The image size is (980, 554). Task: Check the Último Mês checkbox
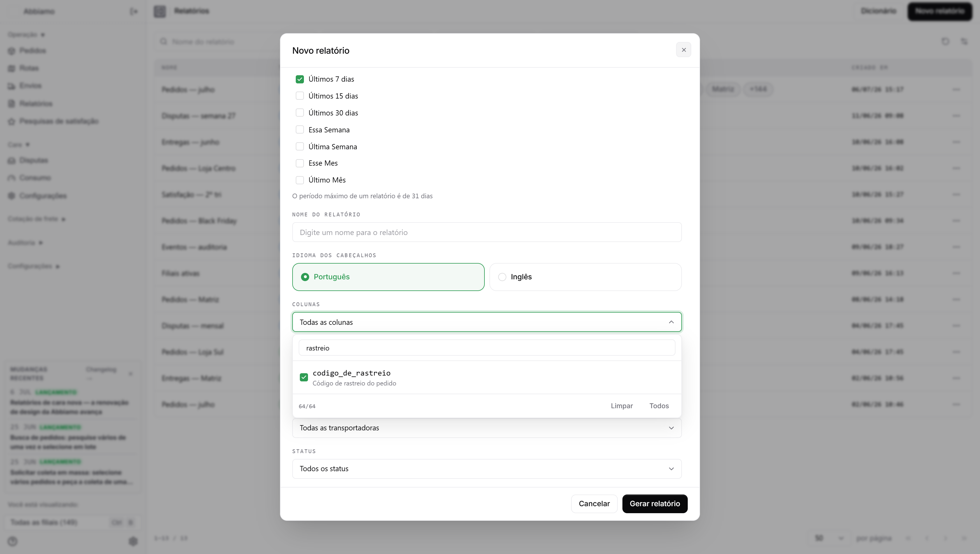[x=300, y=180]
